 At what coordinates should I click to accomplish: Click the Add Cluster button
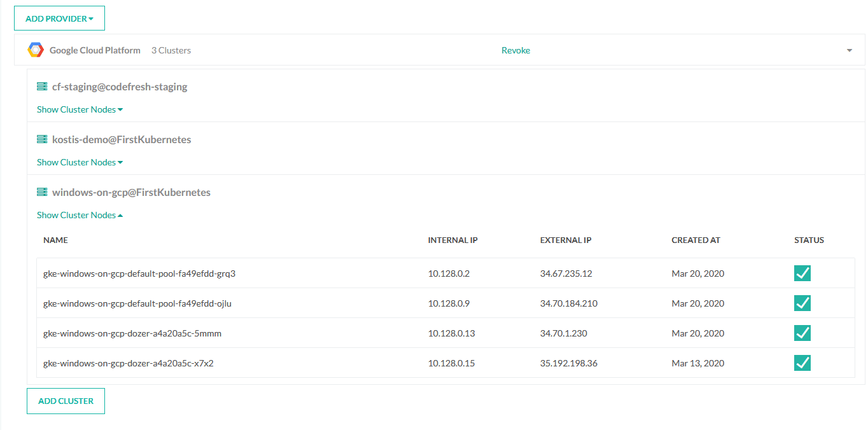66,401
